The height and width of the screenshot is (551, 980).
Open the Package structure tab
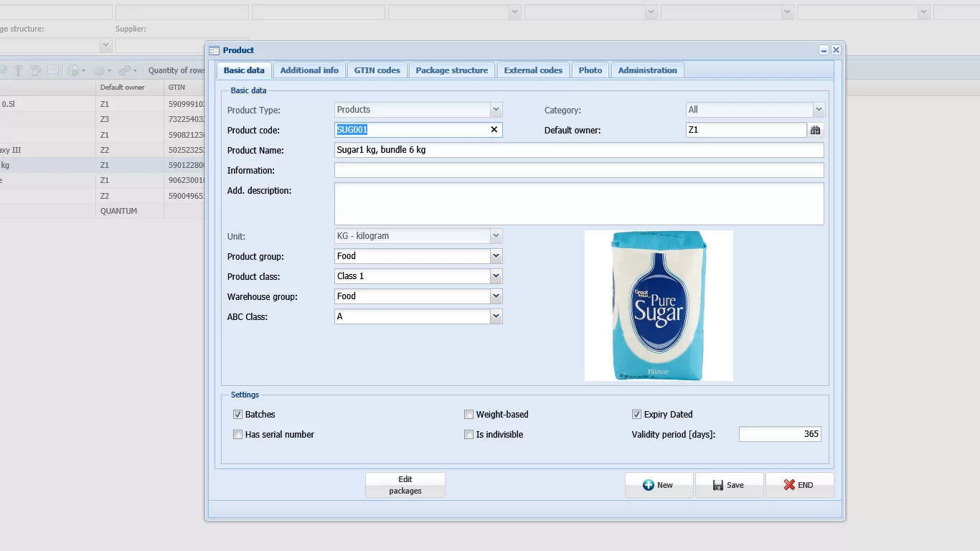coord(452,70)
